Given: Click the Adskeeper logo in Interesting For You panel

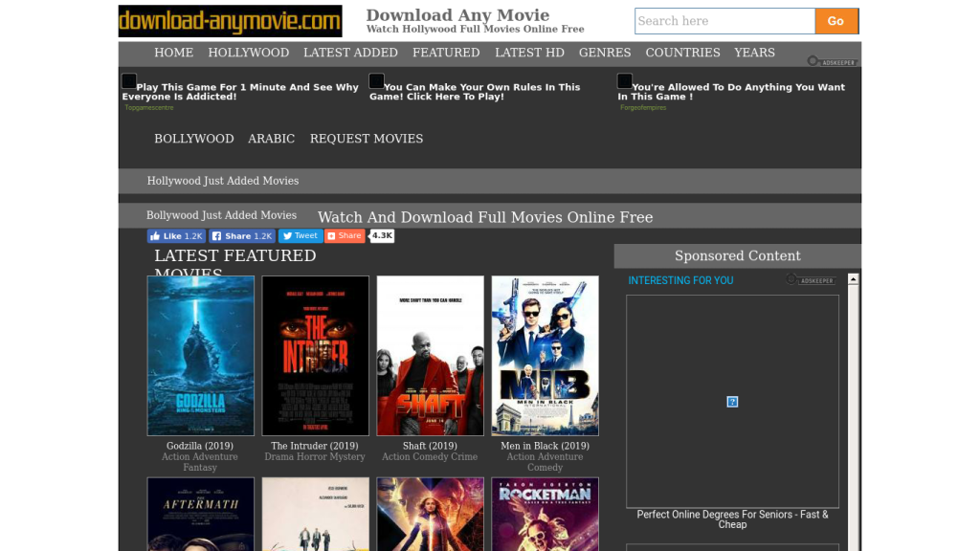Looking at the screenshot, I should [809, 279].
